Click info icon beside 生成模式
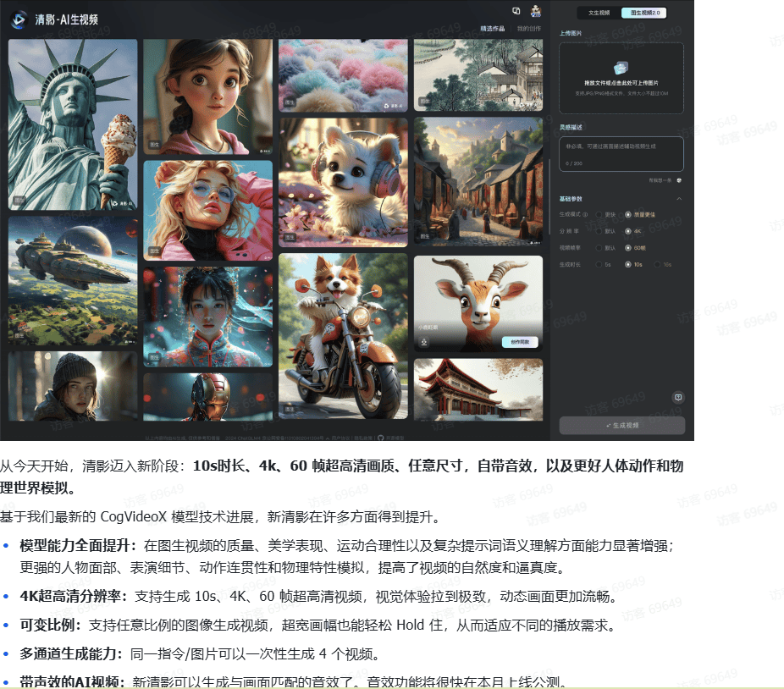The width and height of the screenshot is (784, 689). point(585,214)
